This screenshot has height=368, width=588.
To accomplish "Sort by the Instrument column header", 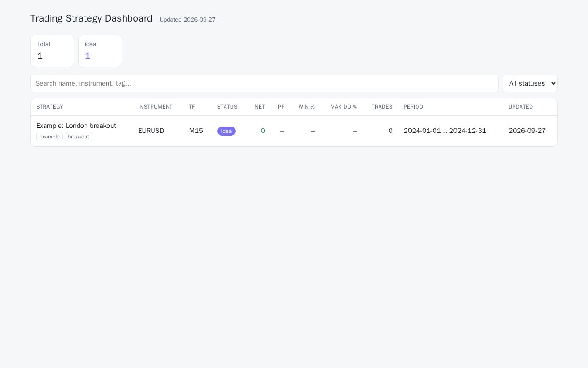I will [155, 107].
